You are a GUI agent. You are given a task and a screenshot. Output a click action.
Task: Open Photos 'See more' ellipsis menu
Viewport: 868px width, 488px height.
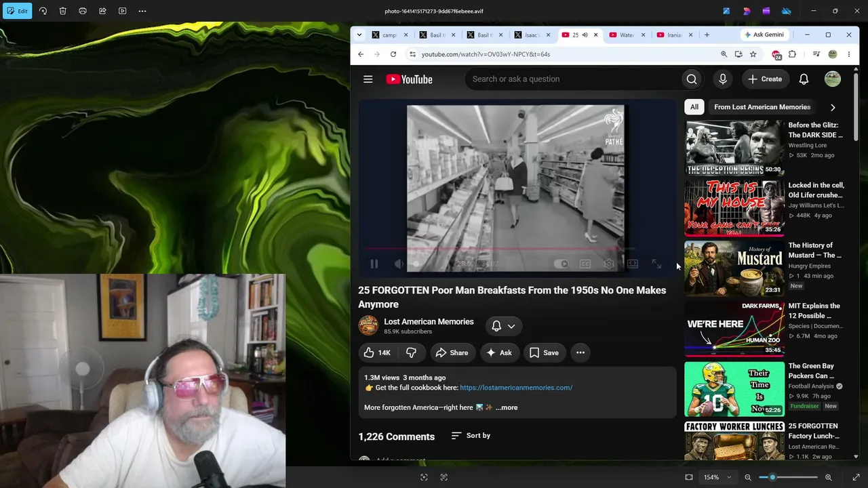click(x=142, y=11)
